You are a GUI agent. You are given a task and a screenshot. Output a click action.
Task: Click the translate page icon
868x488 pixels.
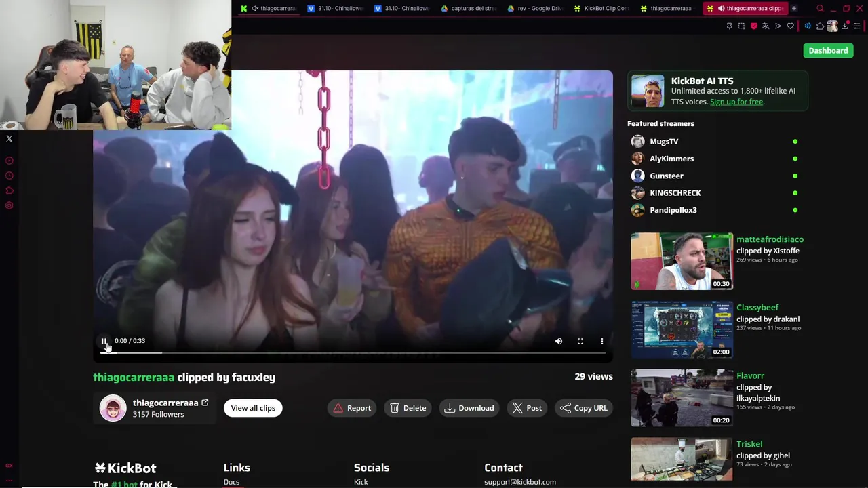766,26
